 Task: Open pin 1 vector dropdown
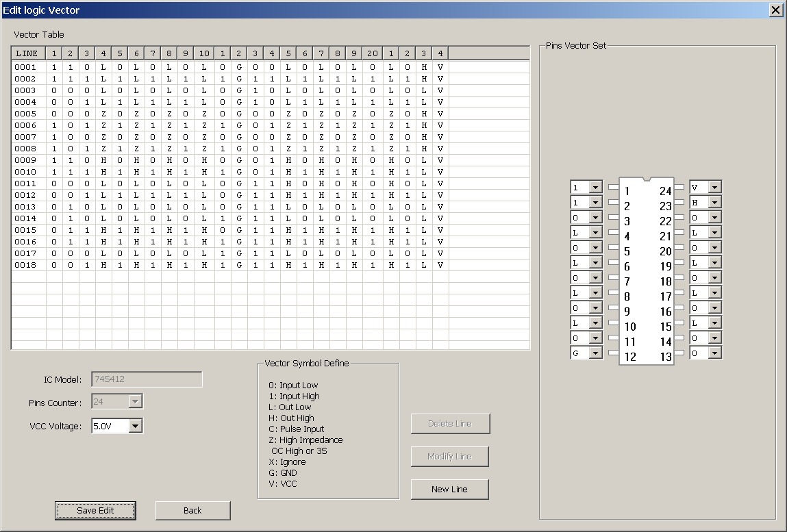click(595, 188)
